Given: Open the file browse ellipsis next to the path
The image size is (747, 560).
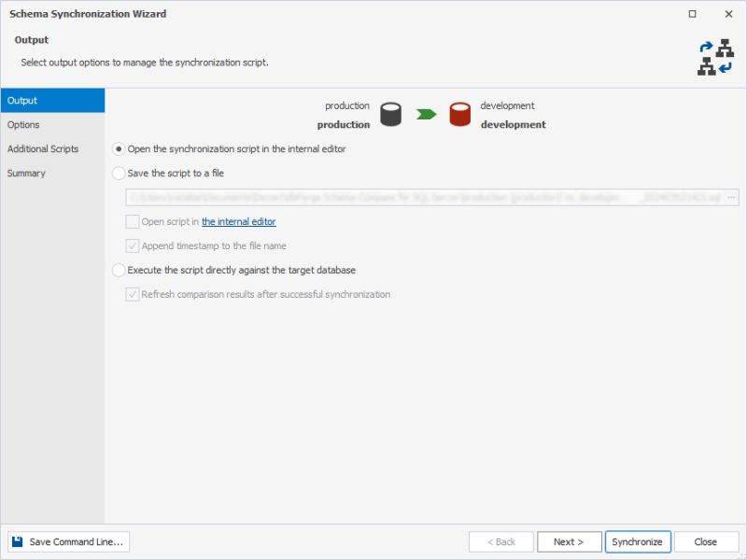Looking at the screenshot, I should (x=730, y=197).
